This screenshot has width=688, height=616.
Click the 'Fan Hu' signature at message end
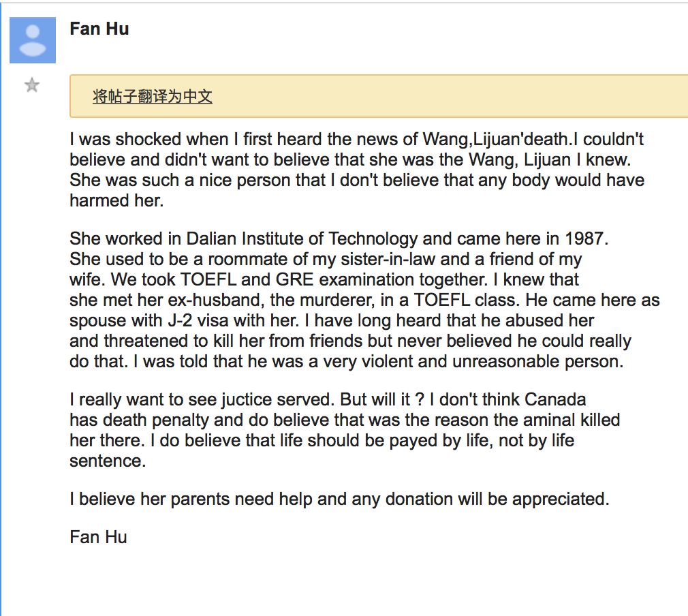coord(98,537)
